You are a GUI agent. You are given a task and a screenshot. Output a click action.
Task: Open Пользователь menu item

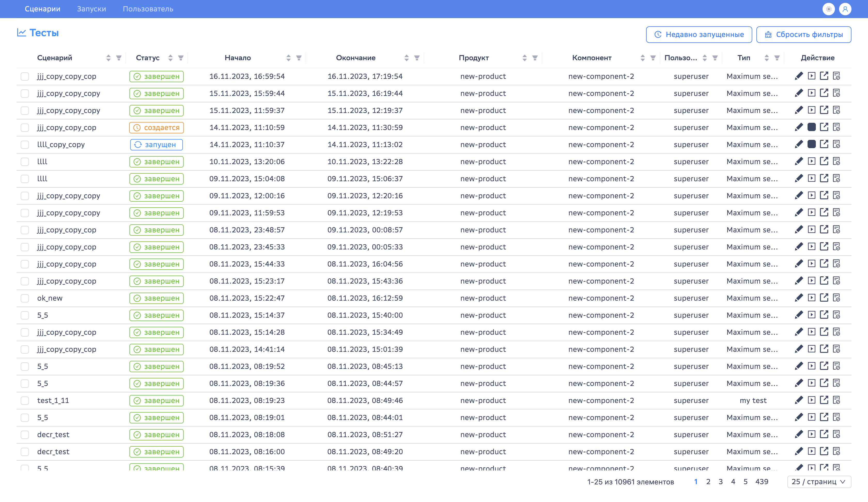click(148, 9)
